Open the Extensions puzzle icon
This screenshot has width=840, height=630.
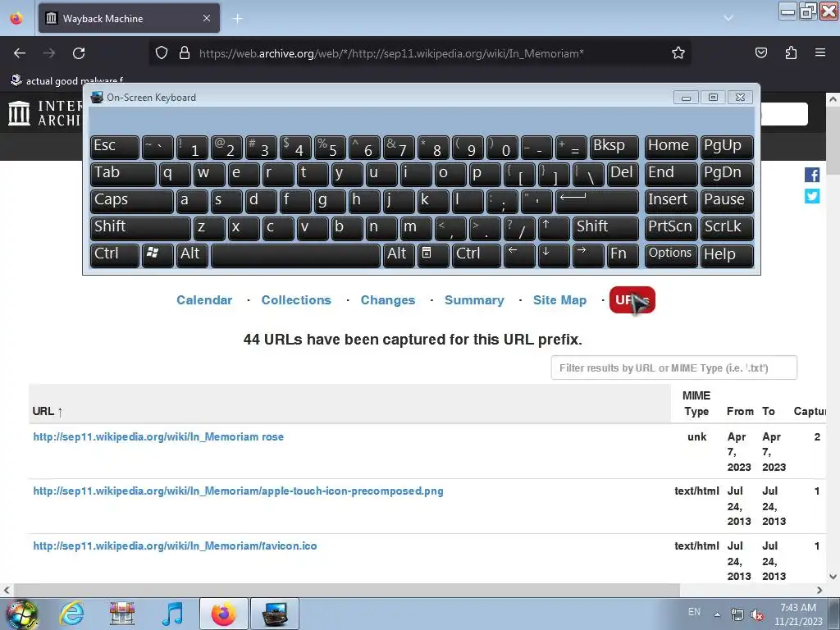click(791, 53)
